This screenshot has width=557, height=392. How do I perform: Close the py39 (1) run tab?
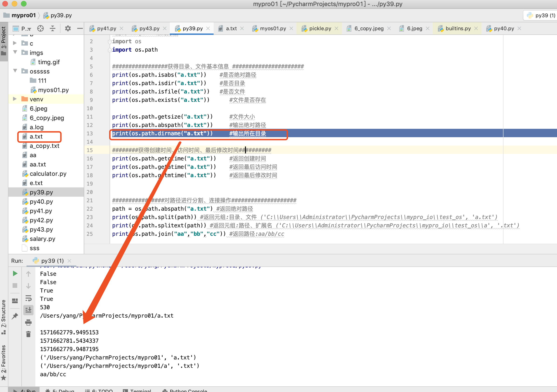point(69,261)
